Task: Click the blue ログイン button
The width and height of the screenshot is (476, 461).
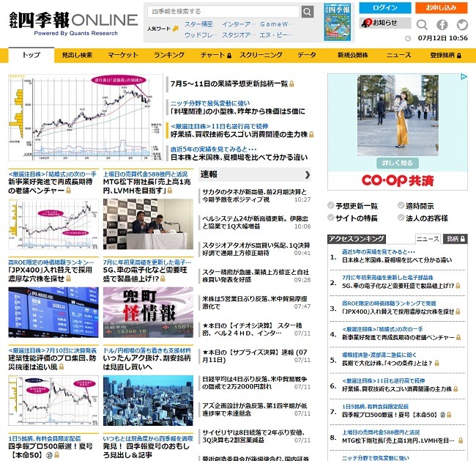Action: pos(385,8)
